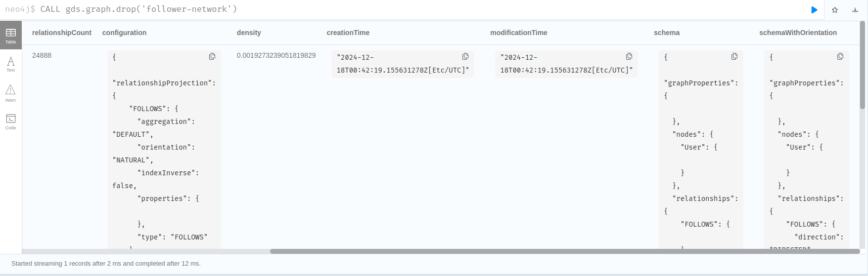Copy the modificationTime cell value
The width and height of the screenshot is (868, 276).
[629, 57]
